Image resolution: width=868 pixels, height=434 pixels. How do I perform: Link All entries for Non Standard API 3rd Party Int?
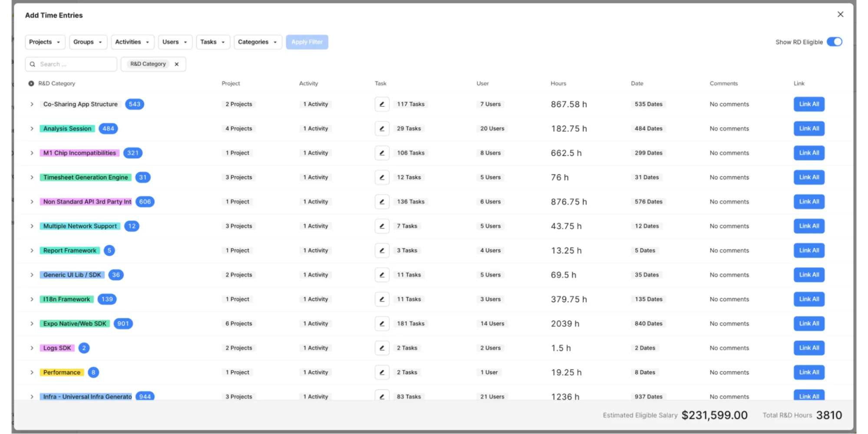coord(809,201)
